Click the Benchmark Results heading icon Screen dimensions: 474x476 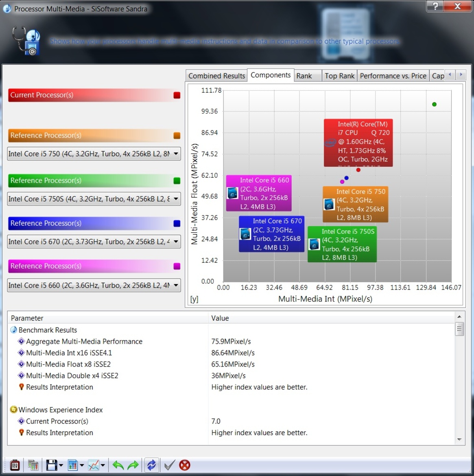click(14, 330)
